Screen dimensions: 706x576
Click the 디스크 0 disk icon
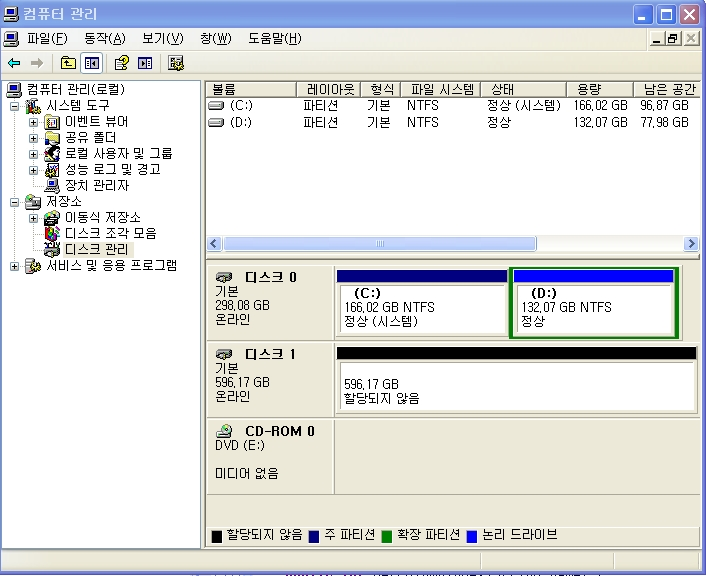pyautogui.click(x=224, y=277)
